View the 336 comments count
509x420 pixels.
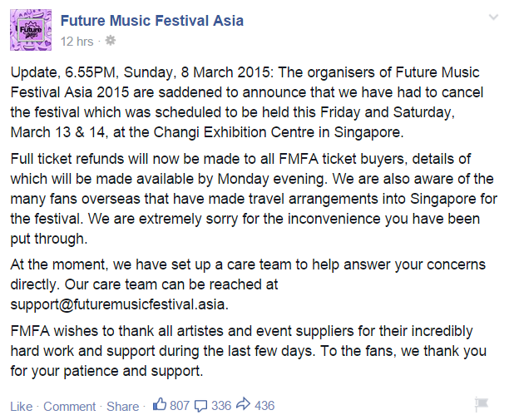[x=221, y=406]
